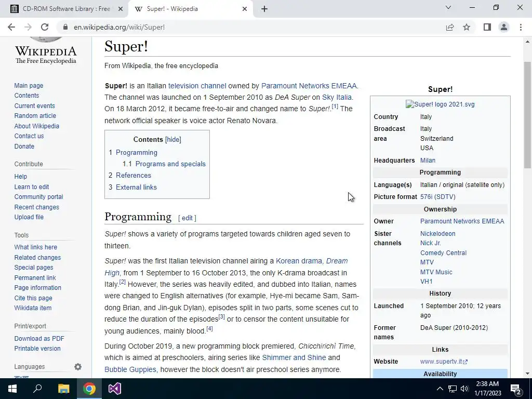Open Printable version link
The image size is (532, 399).
37,349
